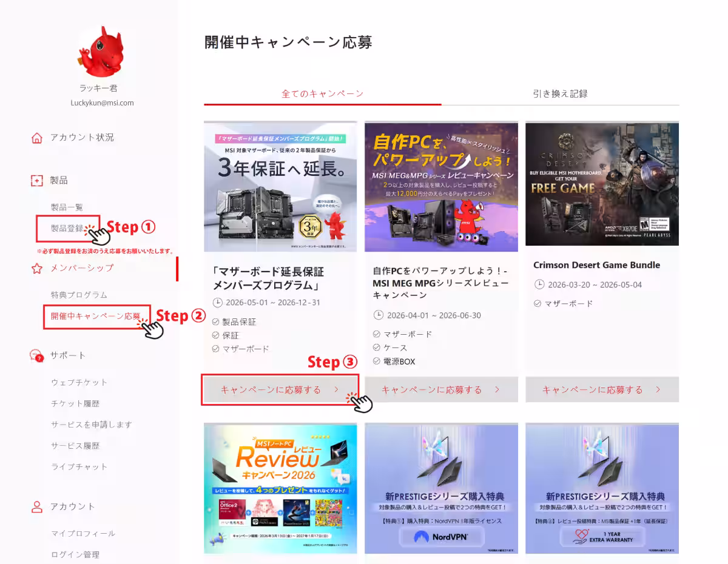This screenshot has height=564, width=728.
Task: Open the 製品 section in the sidebar
Action: (x=59, y=181)
